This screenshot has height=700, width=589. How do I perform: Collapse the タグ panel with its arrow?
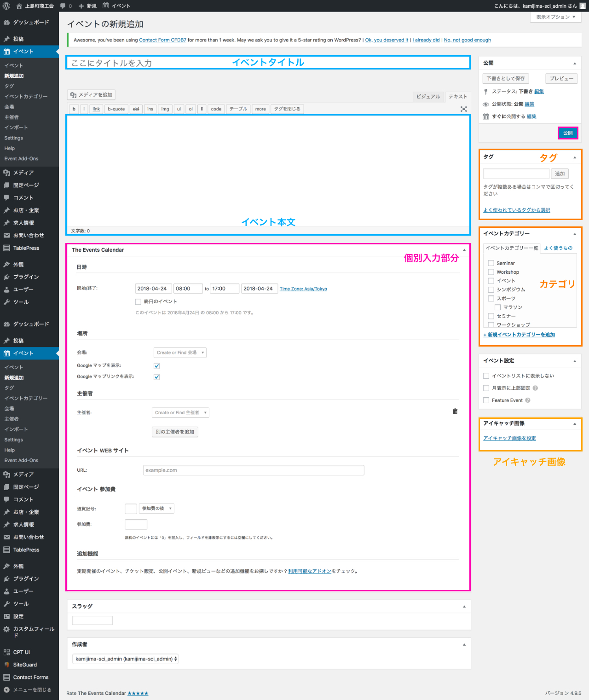(x=574, y=157)
